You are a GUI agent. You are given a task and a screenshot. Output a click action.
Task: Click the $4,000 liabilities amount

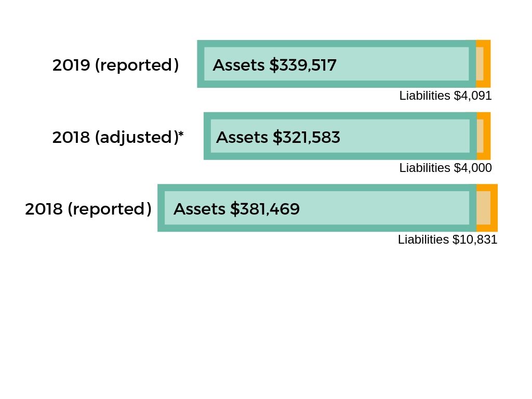[472, 168]
